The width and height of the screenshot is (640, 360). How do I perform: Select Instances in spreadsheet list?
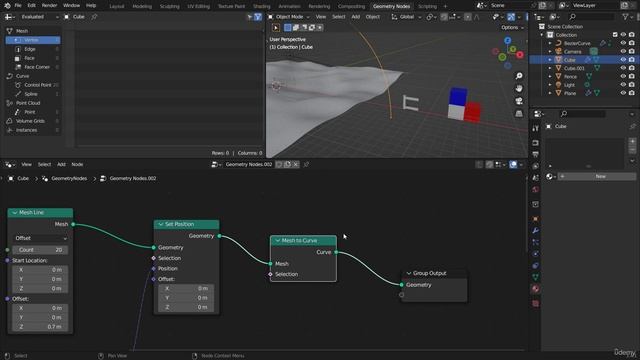(x=33, y=130)
